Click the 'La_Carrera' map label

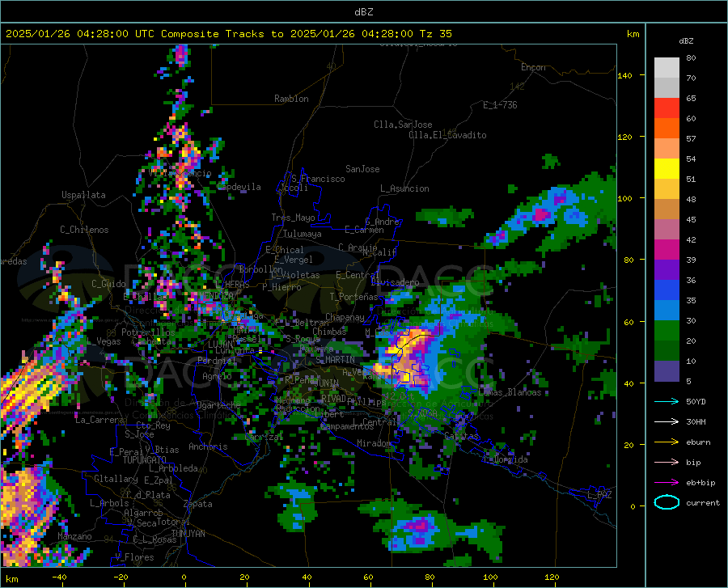(x=99, y=420)
